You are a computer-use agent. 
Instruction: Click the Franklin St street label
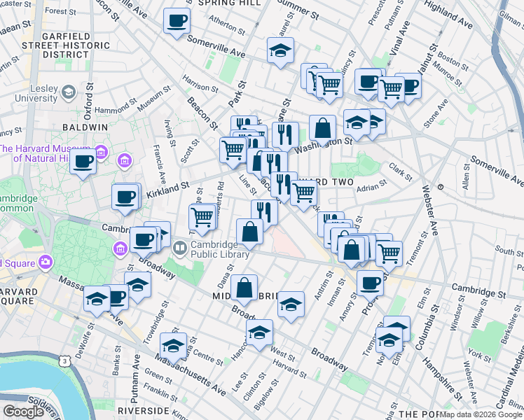pos(160,392)
